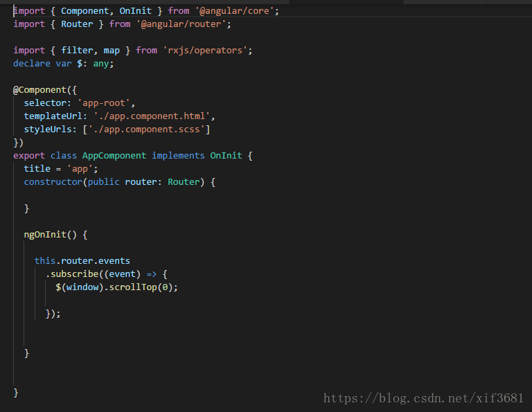Click the @Component decorator name
The image size is (532, 412).
(x=39, y=90)
